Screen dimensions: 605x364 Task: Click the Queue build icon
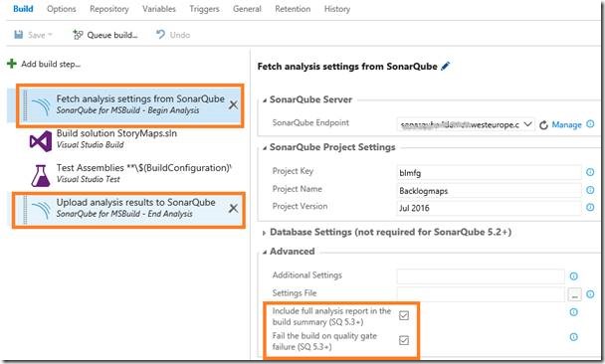pyautogui.click(x=78, y=35)
